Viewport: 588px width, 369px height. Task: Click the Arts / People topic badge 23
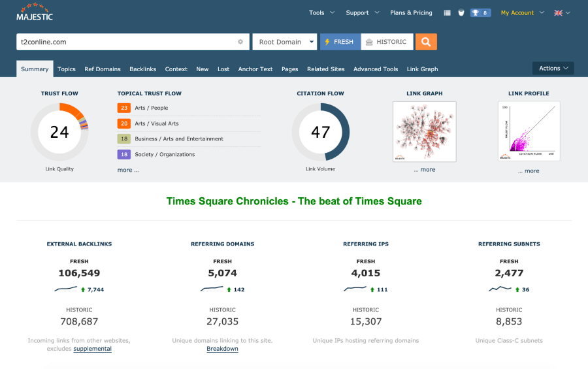pyautogui.click(x=124, y=108)
